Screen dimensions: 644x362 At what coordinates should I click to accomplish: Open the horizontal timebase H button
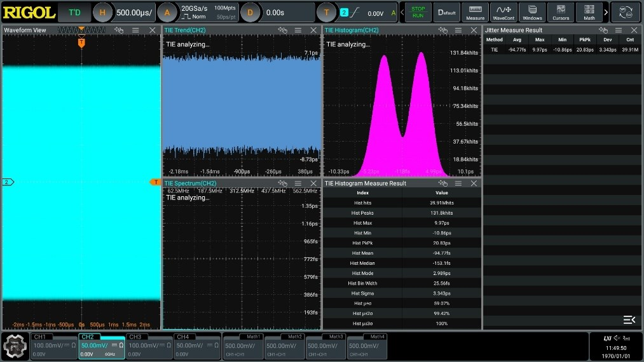pyautogui.click(x=102, y=13)
